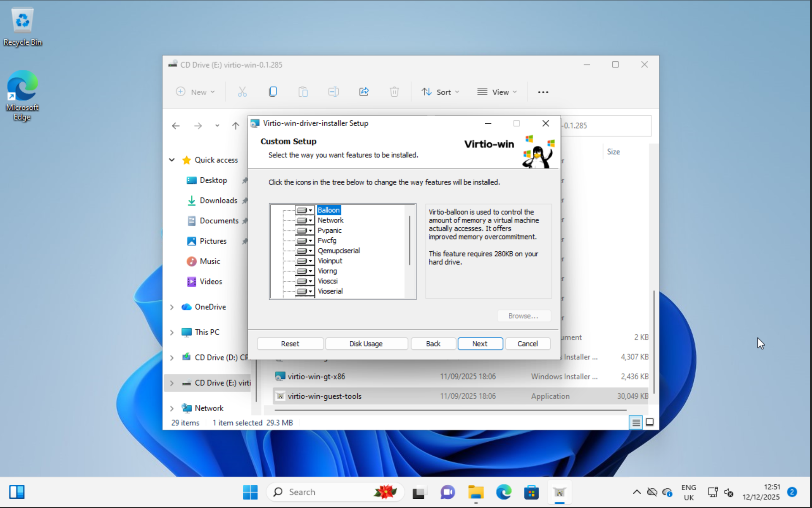Click the Reset button in setup

(290, 344)
